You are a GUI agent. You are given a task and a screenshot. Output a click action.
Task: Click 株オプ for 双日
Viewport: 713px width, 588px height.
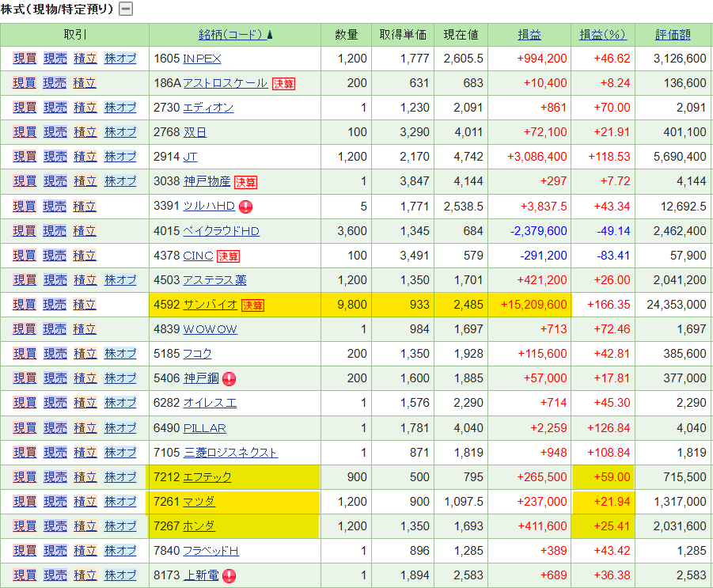120,132
